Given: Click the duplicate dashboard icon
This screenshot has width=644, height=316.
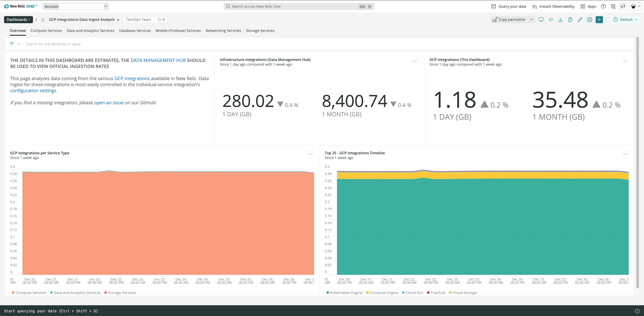Looking at the screenshot, I should coord(570,19).
